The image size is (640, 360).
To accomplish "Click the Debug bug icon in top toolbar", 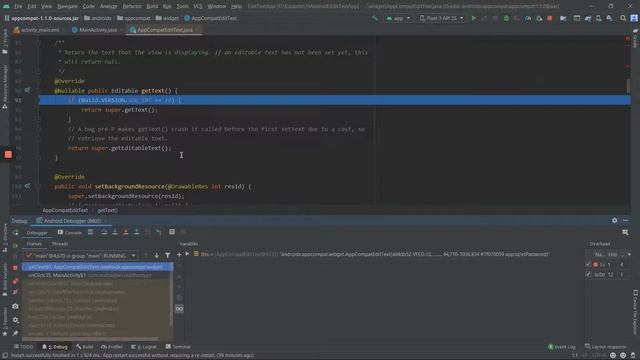I will [506, 18].
